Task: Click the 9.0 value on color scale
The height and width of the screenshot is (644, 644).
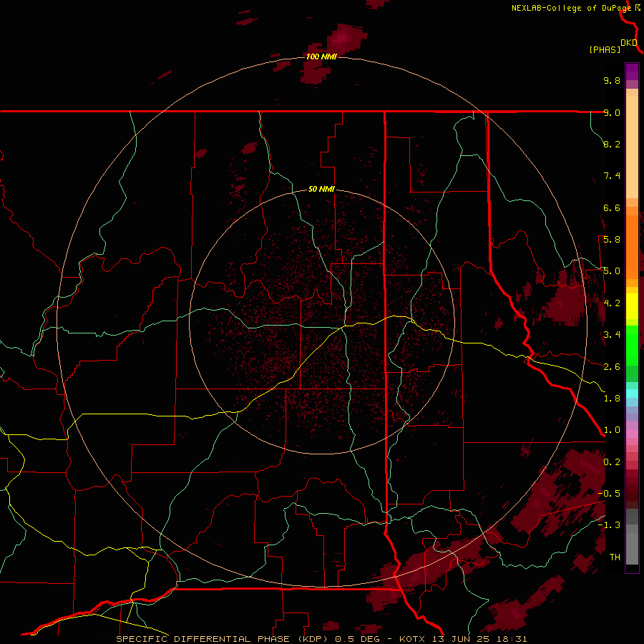Action: 612,112
